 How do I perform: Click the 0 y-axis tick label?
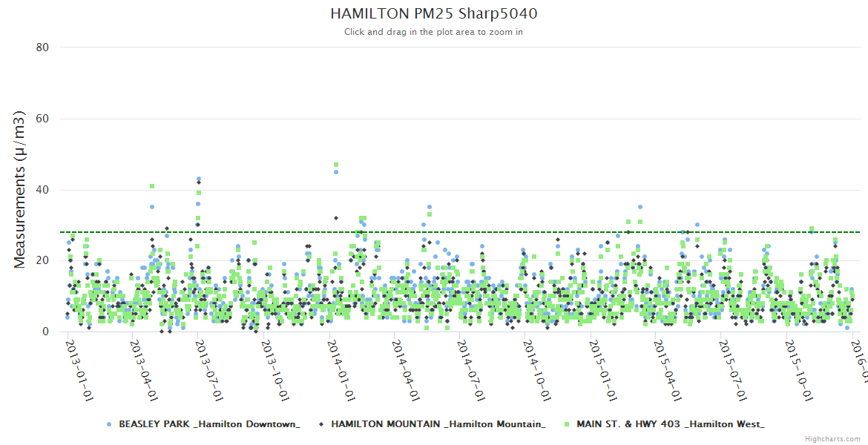pyautogui.click(x=45, y=332)
